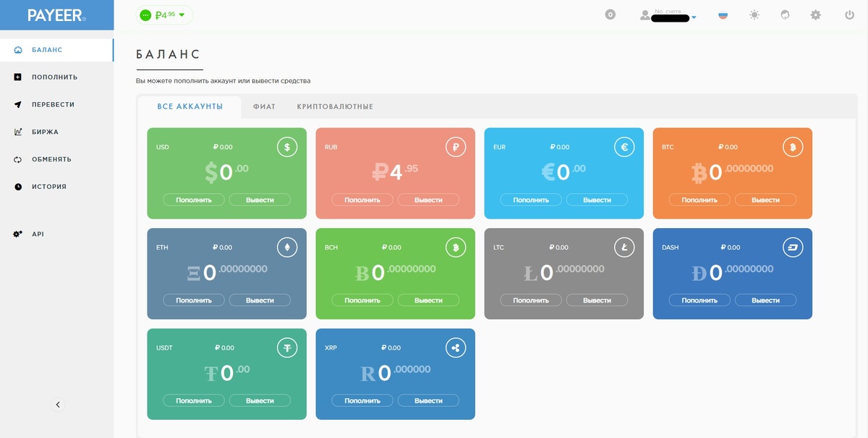Click Пополнить on the BTC card
Image resolution: width=868 pixels, height=438 pixels.
[x=699, y=200]
